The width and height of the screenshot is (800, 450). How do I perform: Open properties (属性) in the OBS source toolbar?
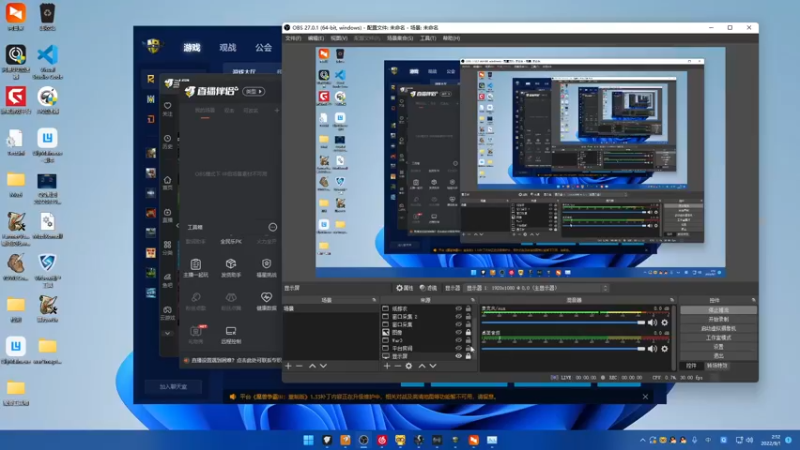tap(404, 288)
